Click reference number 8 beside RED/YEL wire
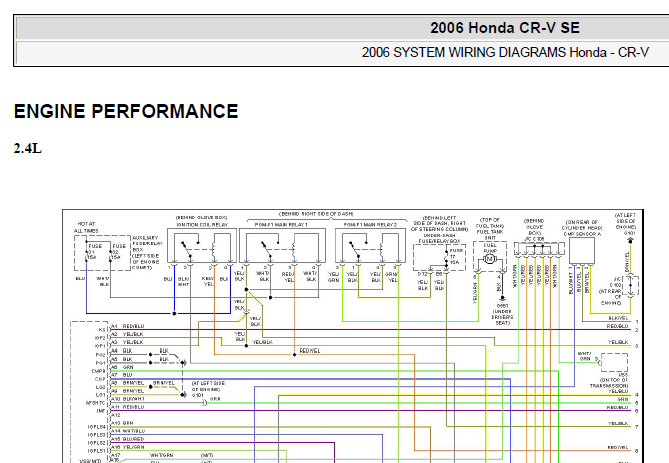 tap(637, 451)
